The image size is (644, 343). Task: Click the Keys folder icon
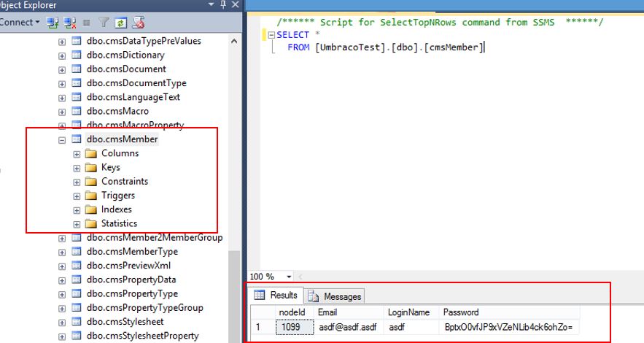tap(90, 168)
